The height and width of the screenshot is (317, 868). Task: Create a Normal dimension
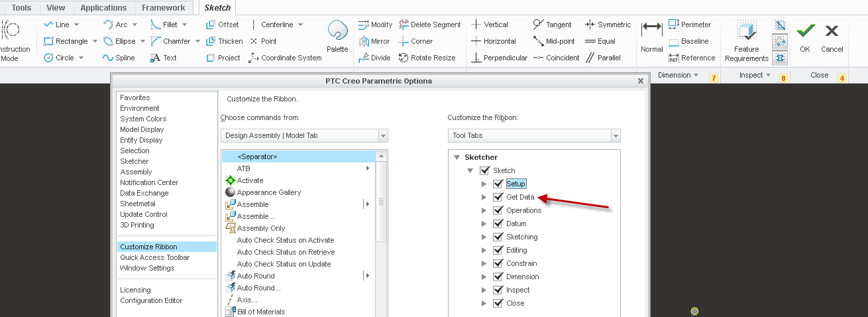click(652, 36)
